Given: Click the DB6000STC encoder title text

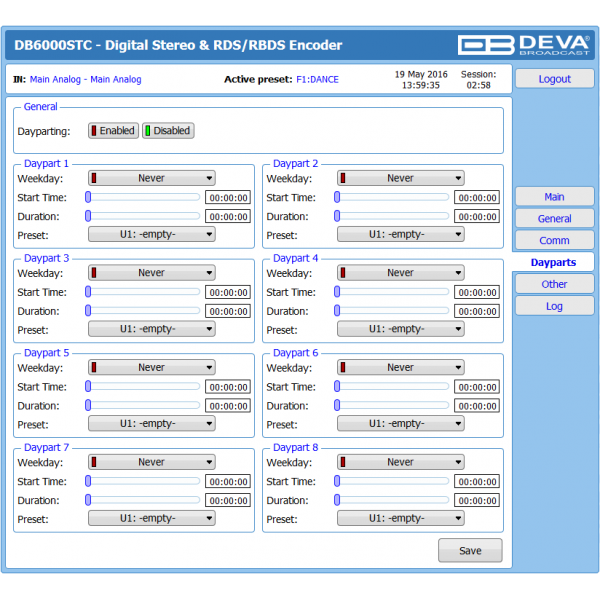Looking at the screenshot, I should 178,45.
